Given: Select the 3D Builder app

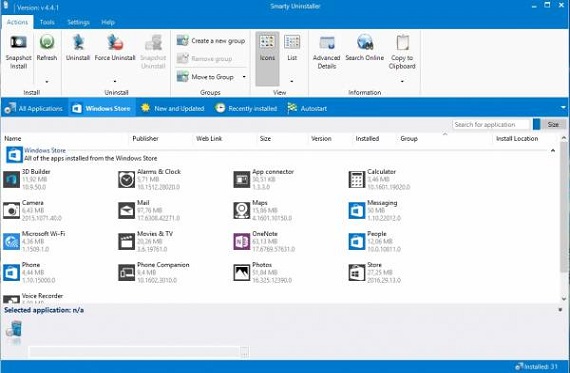Looking at the screenshot, I should 27,179.
